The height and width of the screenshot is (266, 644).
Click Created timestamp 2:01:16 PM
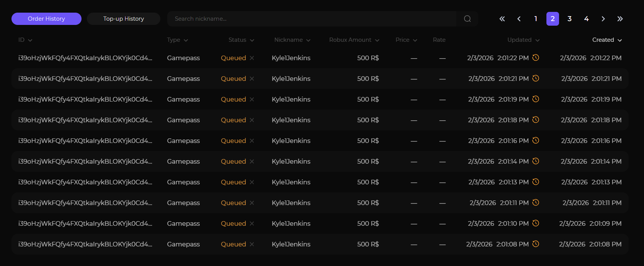coord(591,141)
